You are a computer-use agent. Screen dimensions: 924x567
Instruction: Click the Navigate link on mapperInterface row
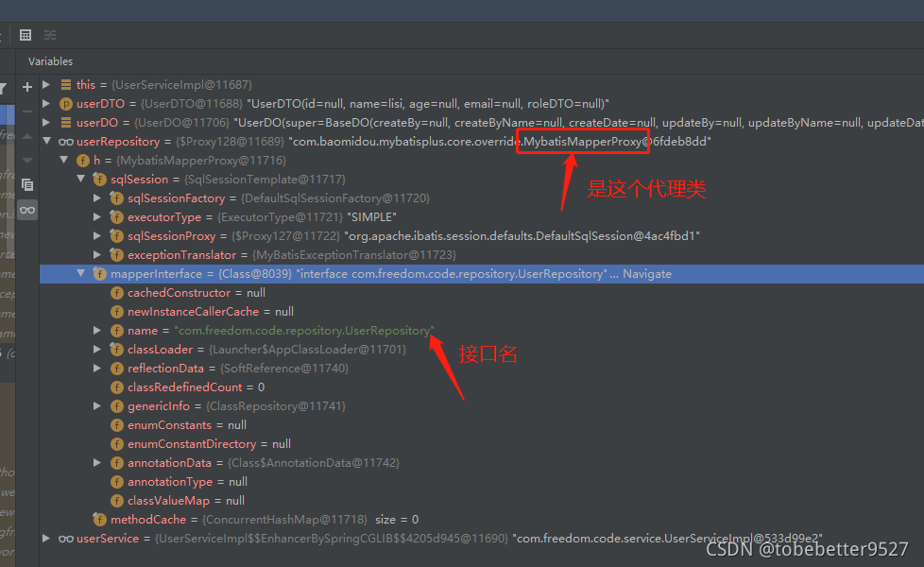pos(647,274)
